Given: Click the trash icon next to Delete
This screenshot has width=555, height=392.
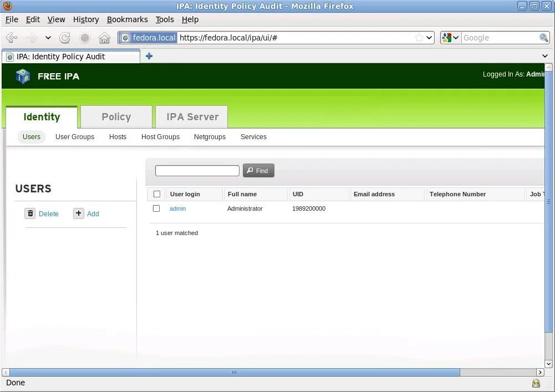Looking at the screenshot, I should point(30,213).
